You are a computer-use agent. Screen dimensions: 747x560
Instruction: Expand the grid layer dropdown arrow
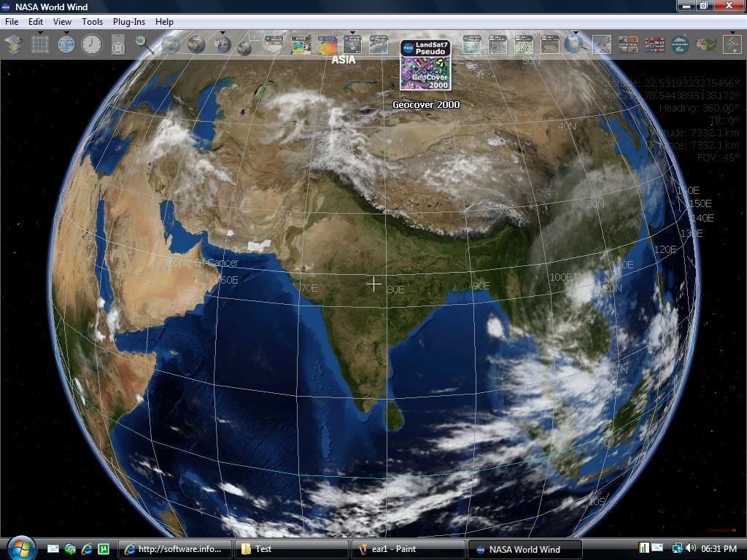click(40, 33)
